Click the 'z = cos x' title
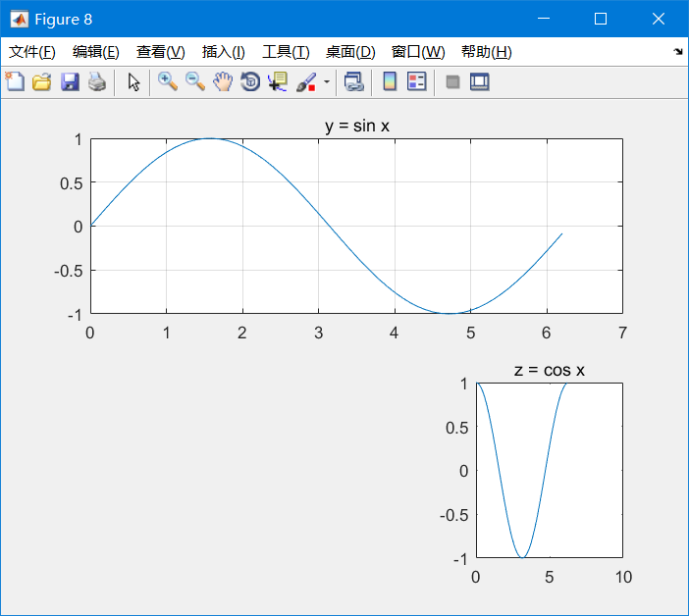 coord(550,371)
